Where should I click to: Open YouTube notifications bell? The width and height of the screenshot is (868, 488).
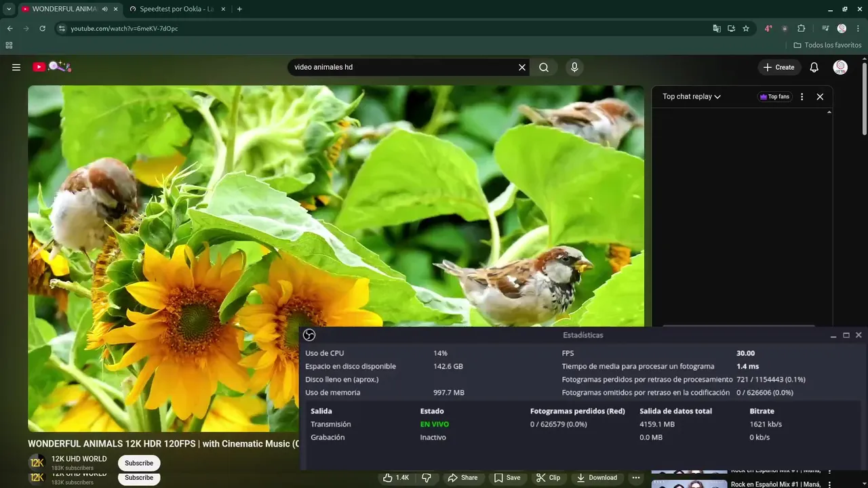(x=814, y=67)
